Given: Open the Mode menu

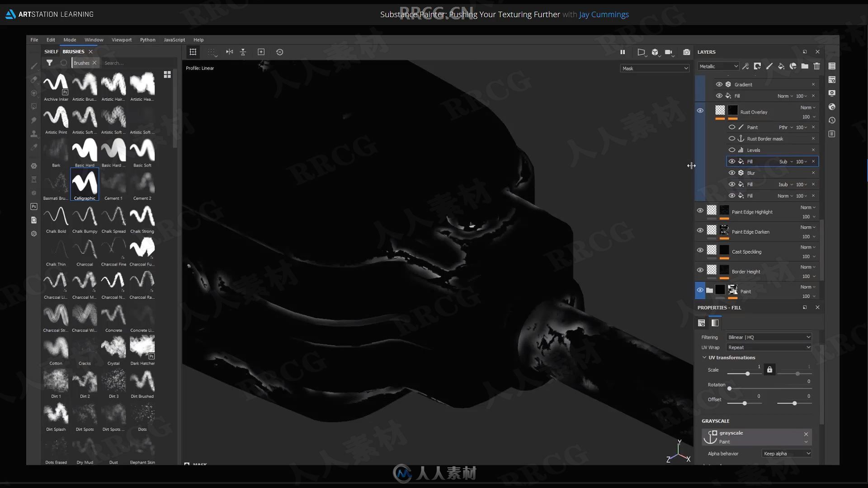Looking at the screenshot, I should [x=70, y=40].
